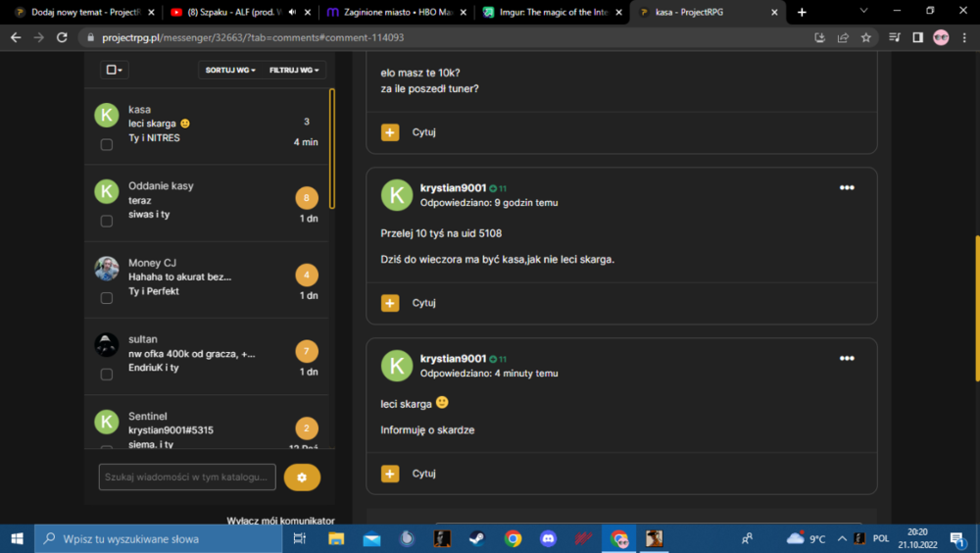Click the plus icon by Cytuj under 'leci skarga'
Image resolution: width=980 pixels, height=553 pixels.
pos(390,474)
